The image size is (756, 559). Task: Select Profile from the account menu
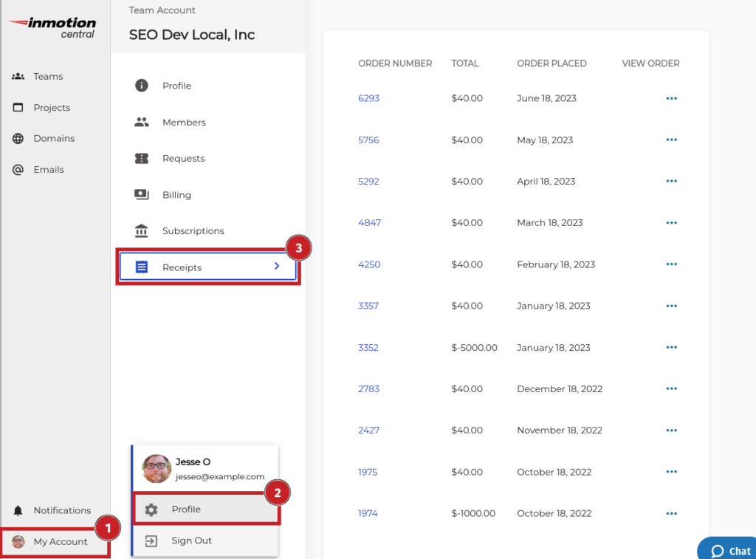(187, 509)
